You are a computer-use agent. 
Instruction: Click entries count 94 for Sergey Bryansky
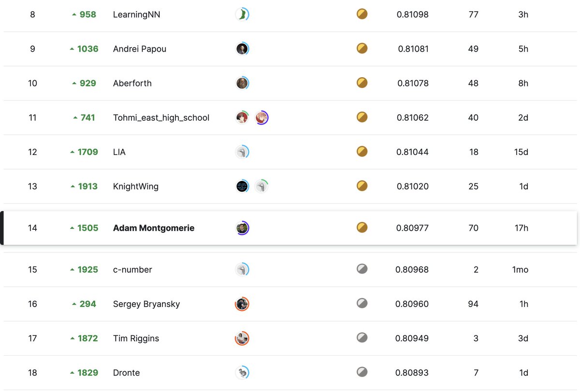click(474, 304)
